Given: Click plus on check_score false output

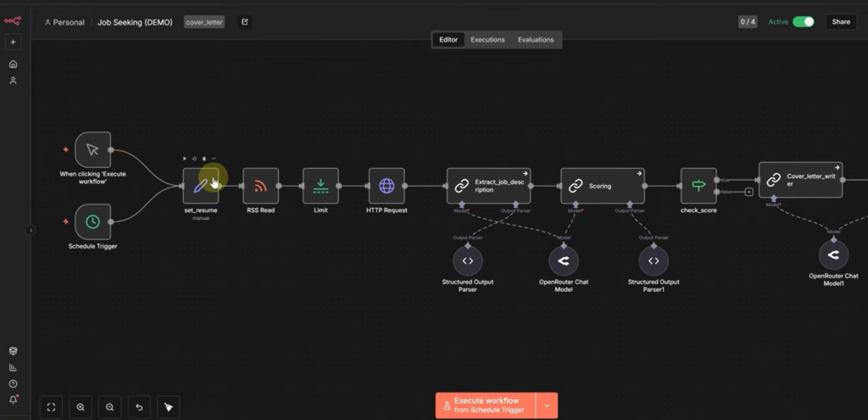Looking at the screenshot, I should coord(748,192).
